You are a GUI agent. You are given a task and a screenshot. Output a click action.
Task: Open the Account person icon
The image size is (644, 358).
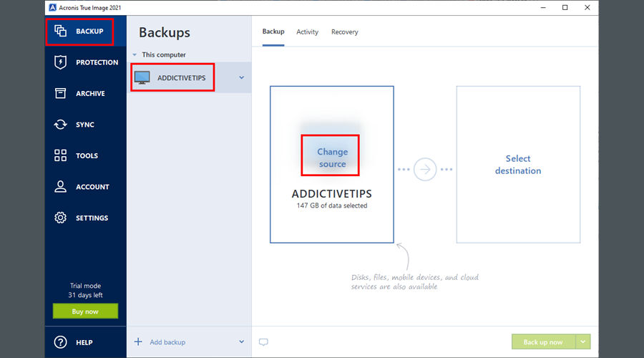pos(61,187)
